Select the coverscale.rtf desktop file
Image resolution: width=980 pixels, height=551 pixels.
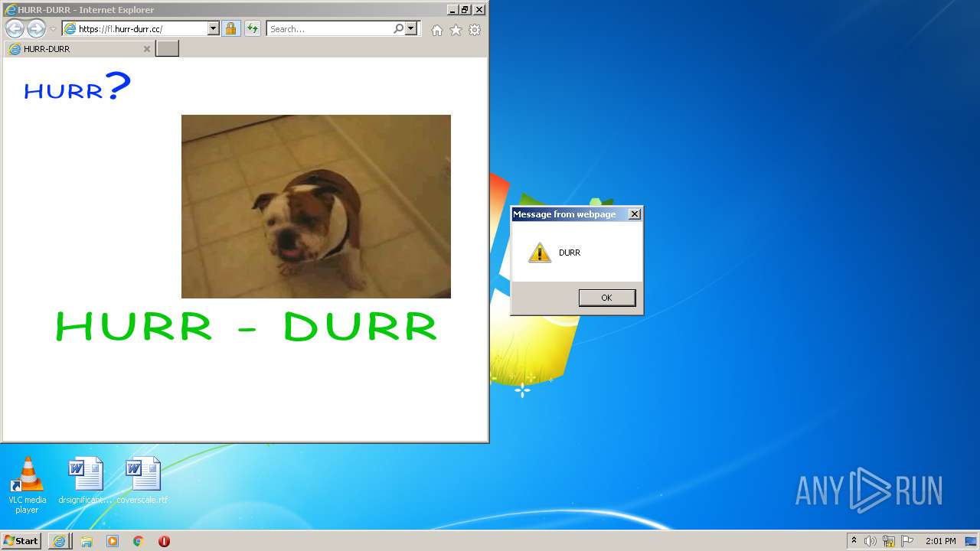click(142, 481)
